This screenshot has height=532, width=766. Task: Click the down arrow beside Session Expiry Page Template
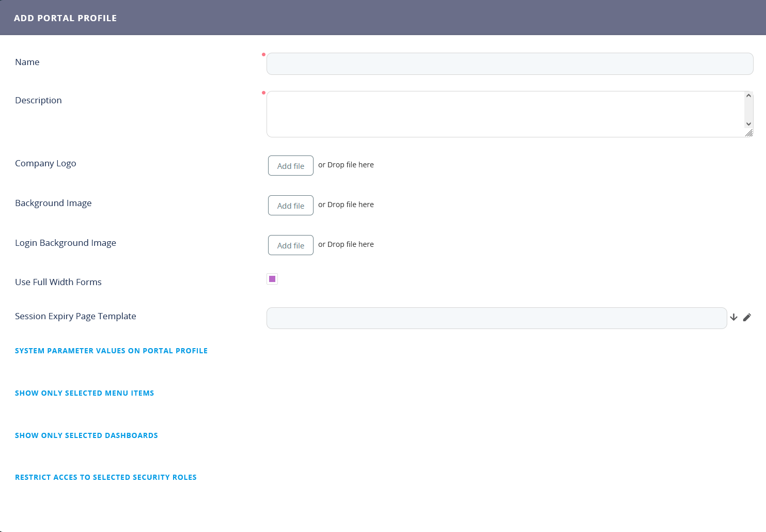(733, 317)
